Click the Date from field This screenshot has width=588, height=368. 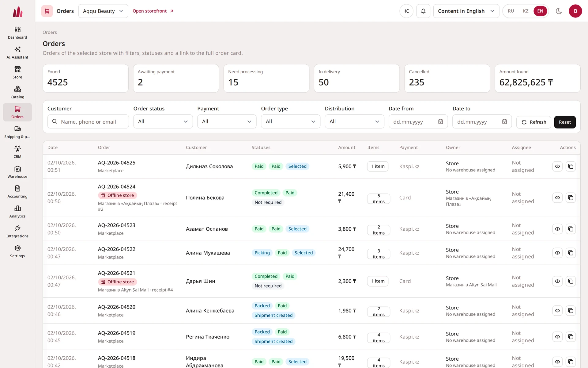coord(418,121)
